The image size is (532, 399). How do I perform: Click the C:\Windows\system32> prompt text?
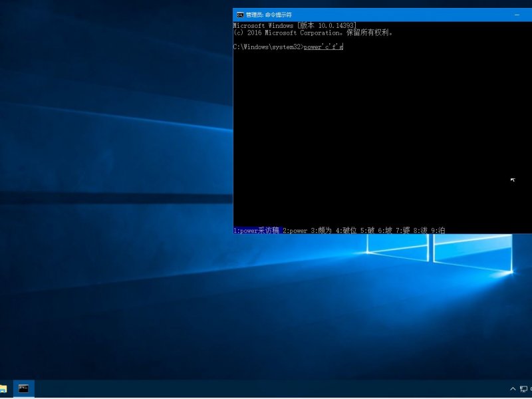[269, 47]
